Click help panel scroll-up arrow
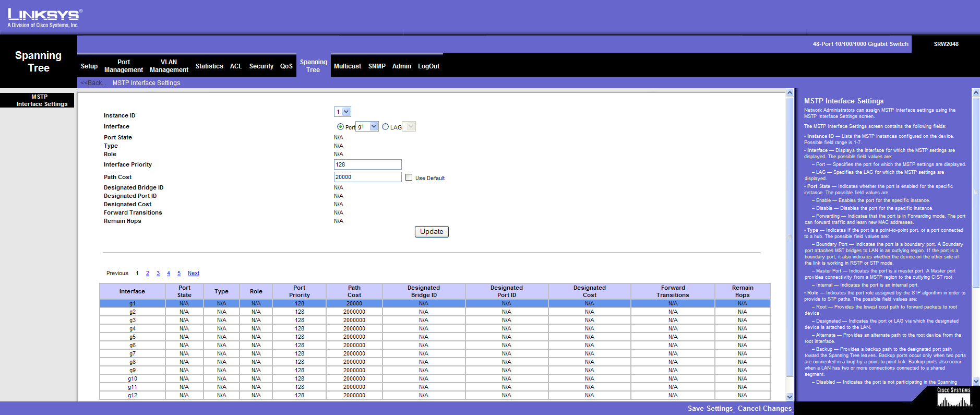The height and width of the screenshot is (415, 980). 975,92
